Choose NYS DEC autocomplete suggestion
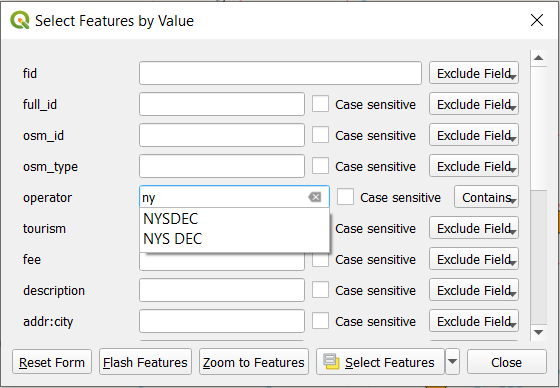The height and width of the screenshot is (388, 560). click(234, 239)
